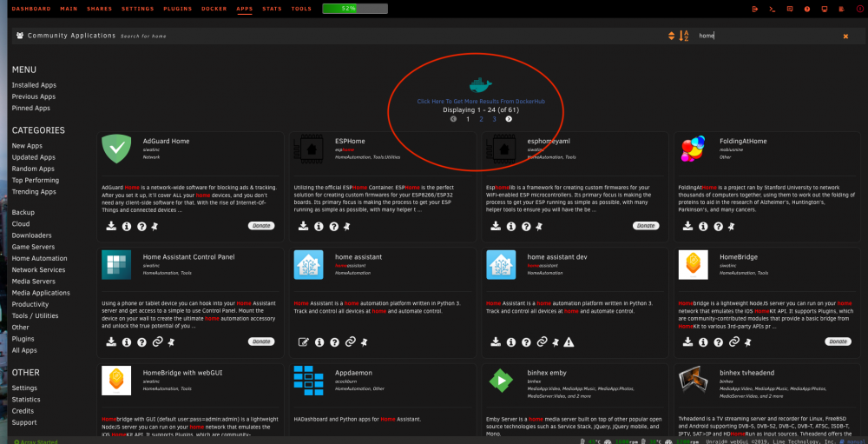868x444 pixels.
Task: Click the Docker whale icon for DockerHub results
Action: (x=480, y=85)
